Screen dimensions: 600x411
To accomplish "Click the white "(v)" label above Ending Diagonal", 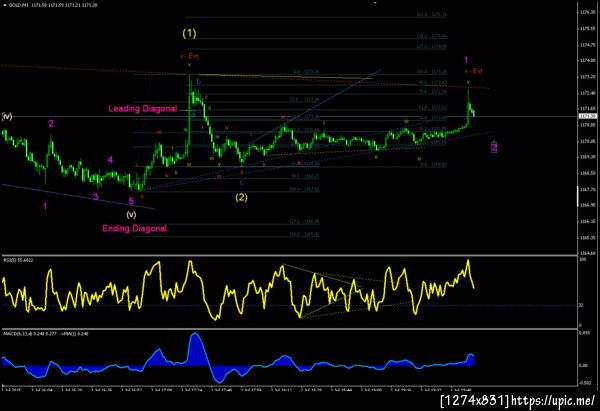I will (x=131, y=215).
